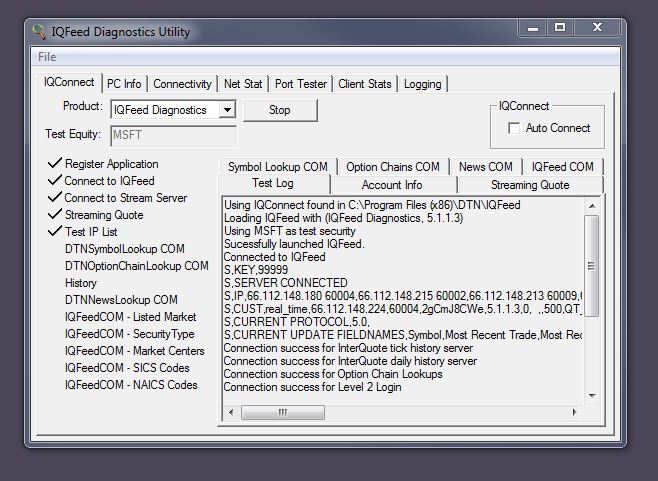
Task: Select 'Connect to IQFeed' test item text
Action: (110, 181)
